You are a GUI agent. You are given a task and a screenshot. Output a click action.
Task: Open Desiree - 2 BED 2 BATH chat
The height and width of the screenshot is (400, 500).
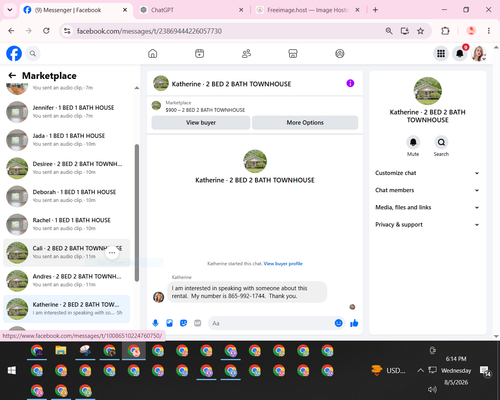(x=67, y=168)
